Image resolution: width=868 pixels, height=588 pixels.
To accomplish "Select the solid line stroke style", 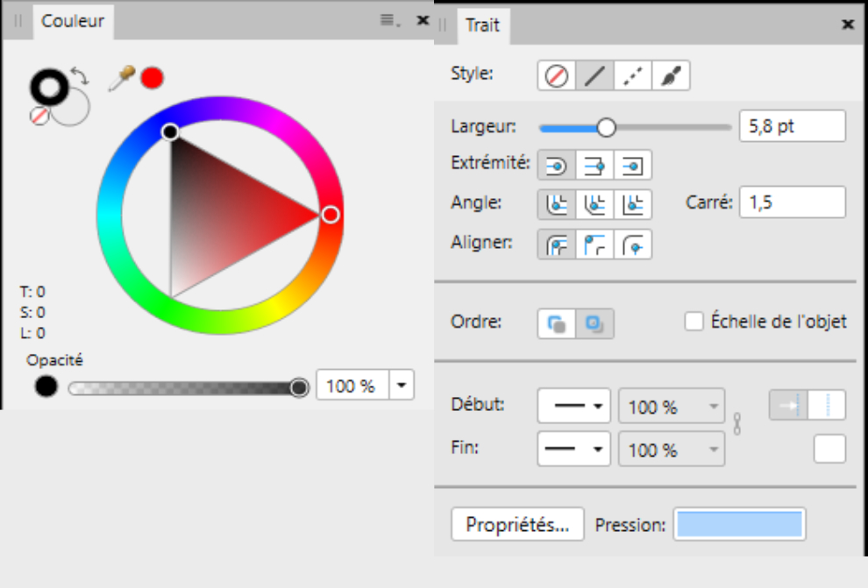I will click(594, 75).
